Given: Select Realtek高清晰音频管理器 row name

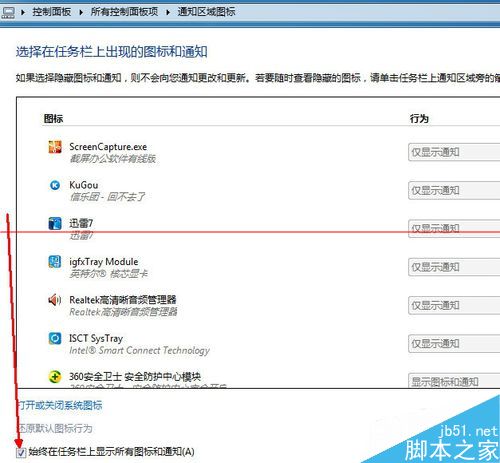Looking at the screenshot, I should click(123, 300).
